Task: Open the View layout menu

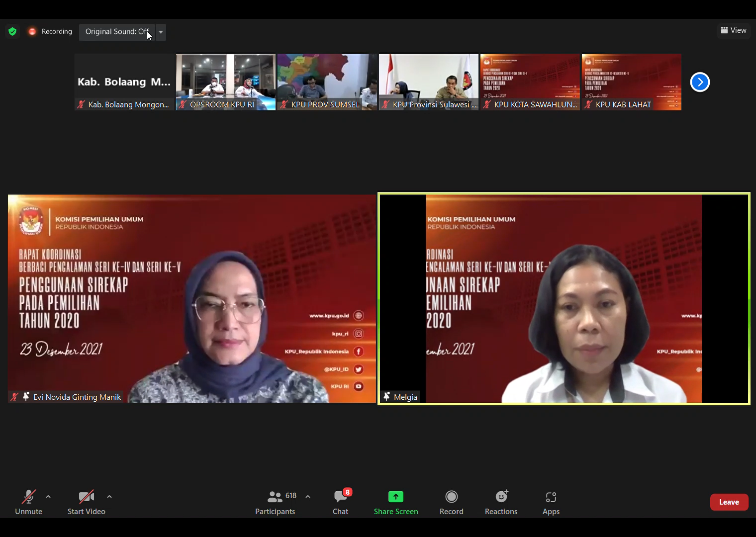Action: coord(734,30)
